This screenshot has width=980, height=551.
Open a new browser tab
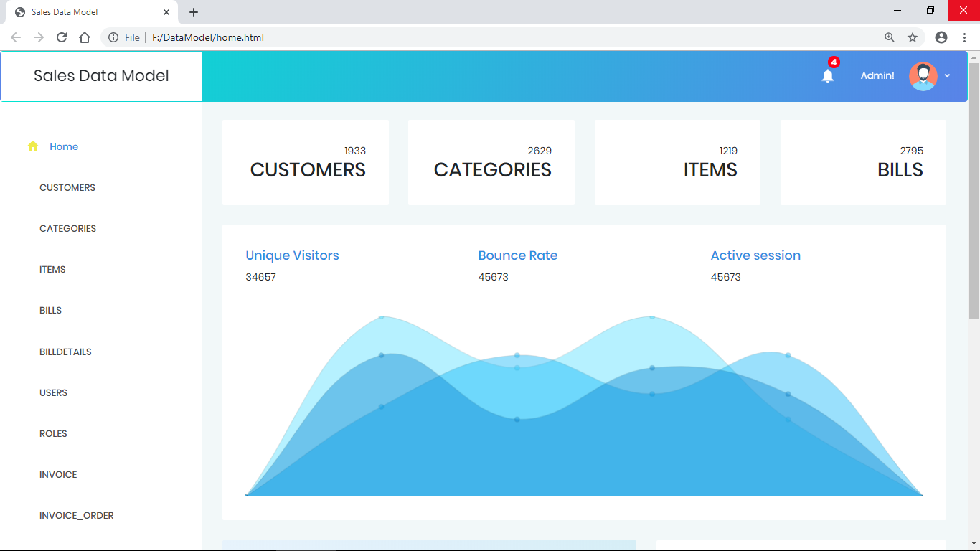point(194,12)
